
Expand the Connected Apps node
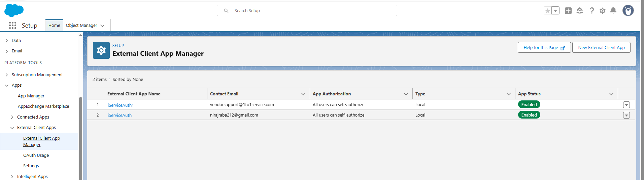(12, 117)
